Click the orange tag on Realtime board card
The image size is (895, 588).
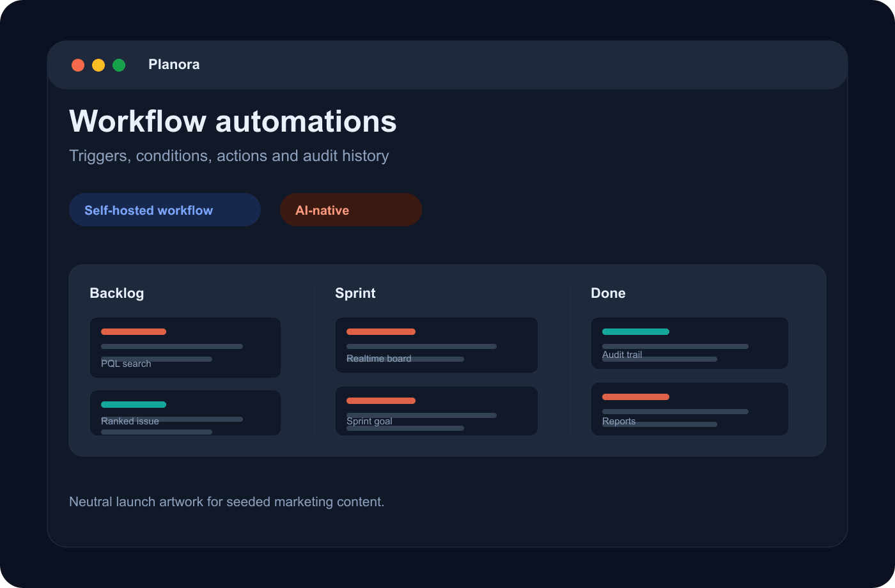[x=381, y=332]
